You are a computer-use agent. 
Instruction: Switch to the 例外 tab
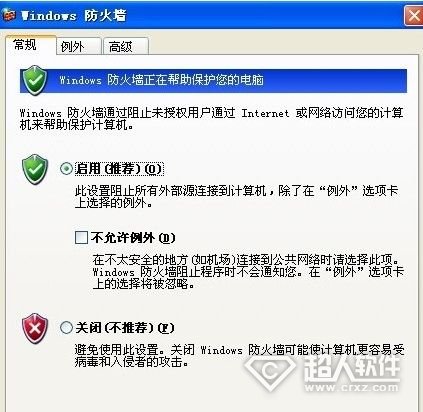(78, 46)
